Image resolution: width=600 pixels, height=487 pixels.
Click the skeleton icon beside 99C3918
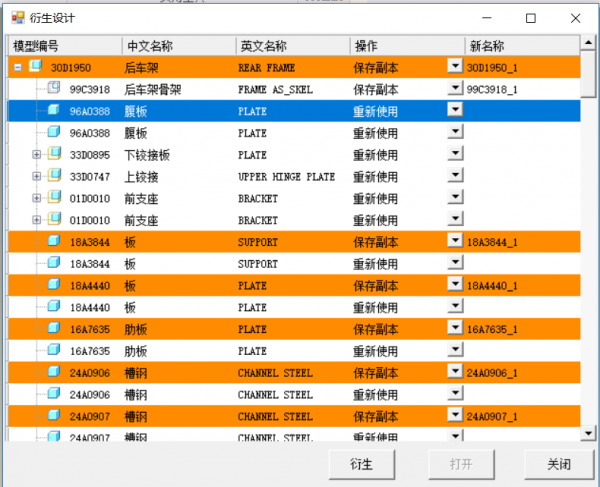click(x=54, y=89)
